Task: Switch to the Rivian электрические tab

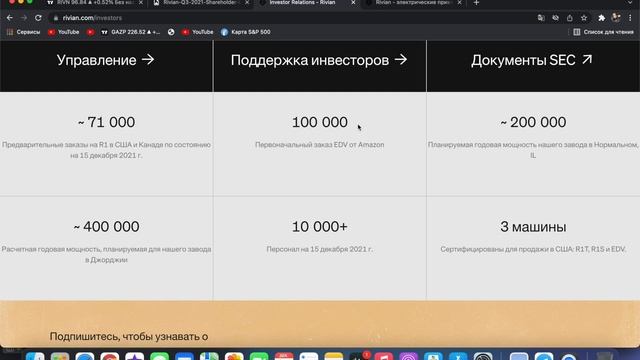Action: [411, 3]
